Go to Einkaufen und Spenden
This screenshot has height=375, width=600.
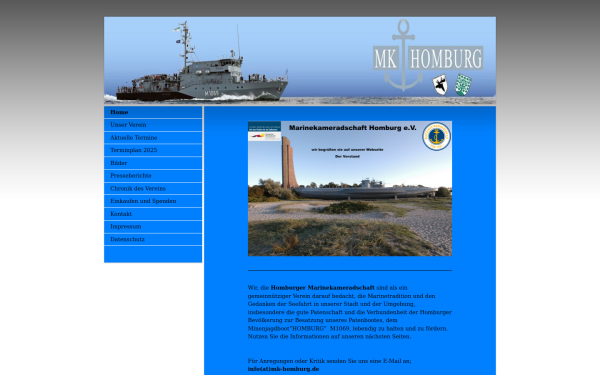point(153,201)
